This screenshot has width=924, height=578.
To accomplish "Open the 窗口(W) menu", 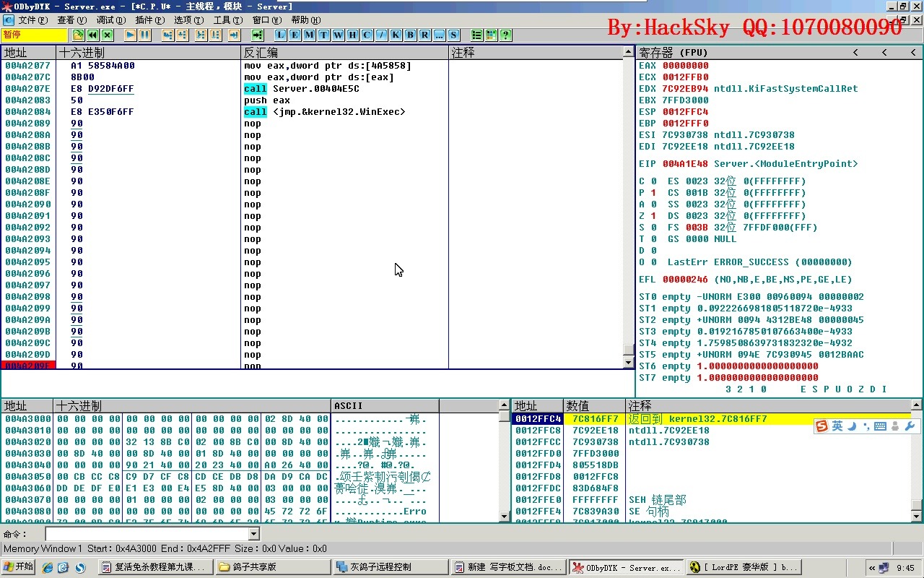I will [266, 20].
